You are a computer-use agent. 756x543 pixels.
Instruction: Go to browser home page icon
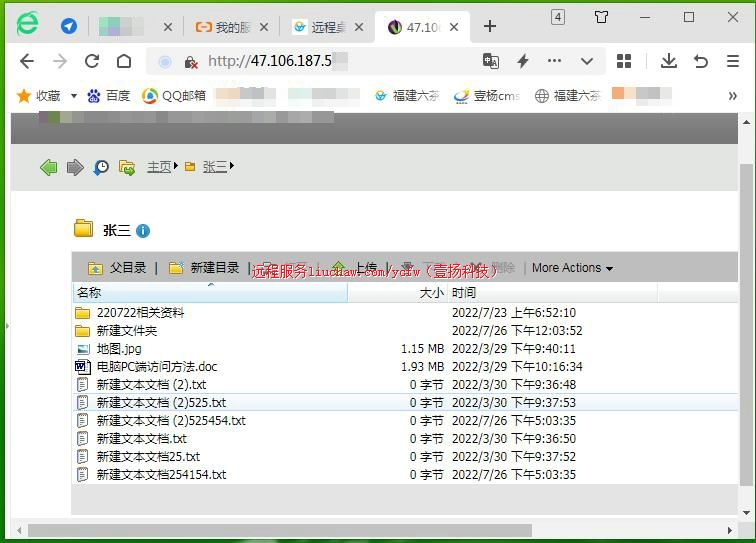[124, 61]
